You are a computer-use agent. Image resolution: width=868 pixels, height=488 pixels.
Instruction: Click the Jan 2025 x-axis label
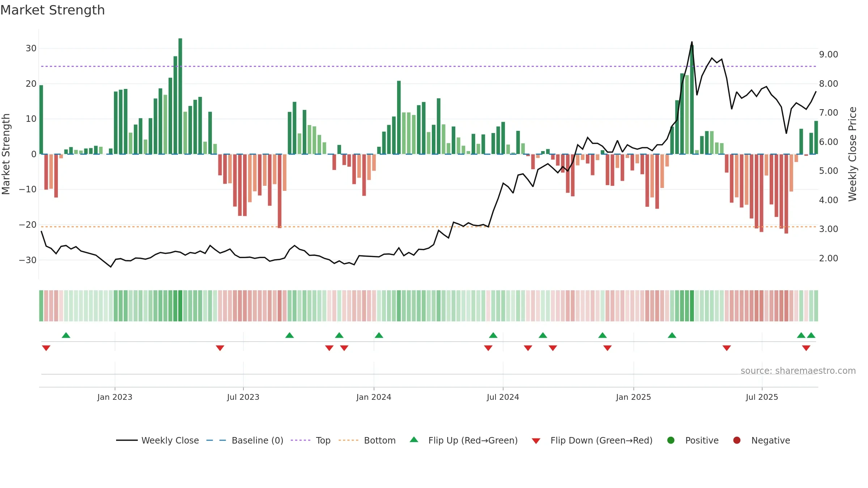click(633, 397)
